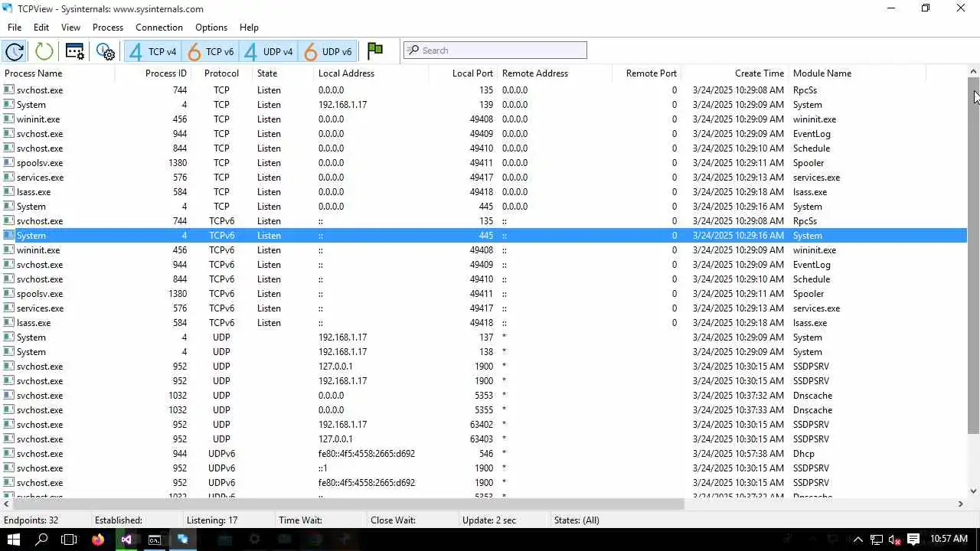980x551 pixels.
Task: Click the horizontal scrollbar right arrow
Action: 961,504
